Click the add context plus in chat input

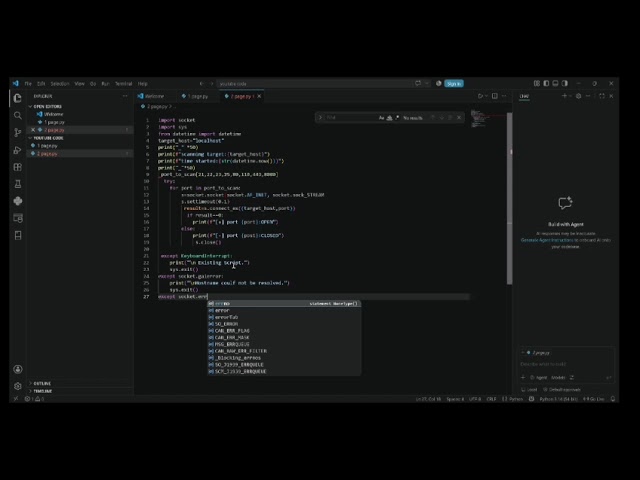[x=523, y=377]
